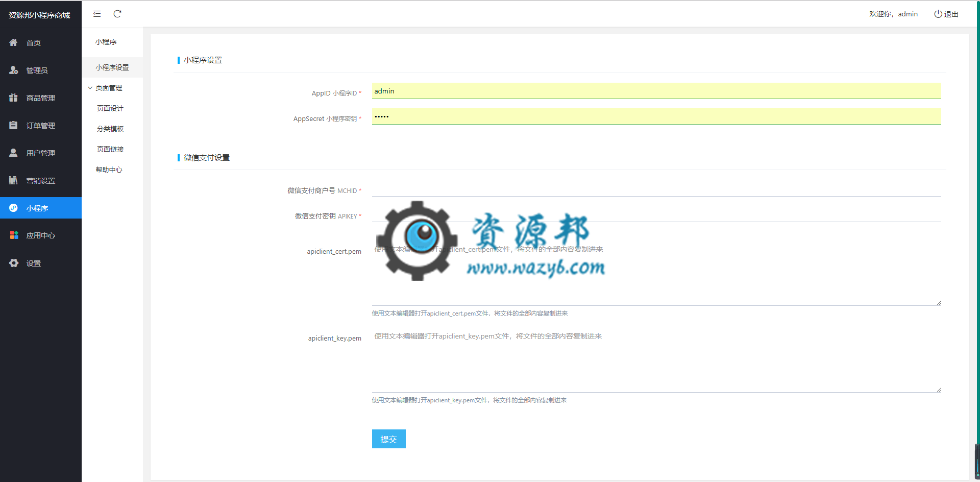Click the 退出 logout link
This screenshot has height=482, width=980.
point(951,14)
